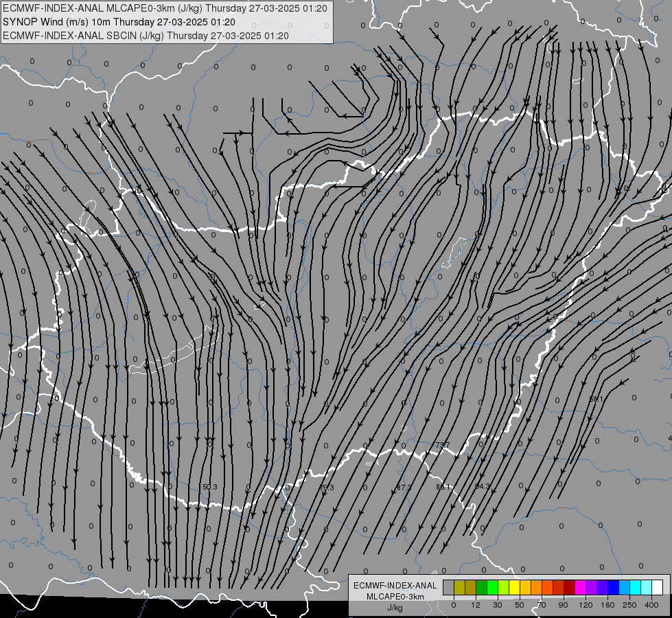Select the gray legend swatch
This screenshot has width=672, height=618.
449,588
